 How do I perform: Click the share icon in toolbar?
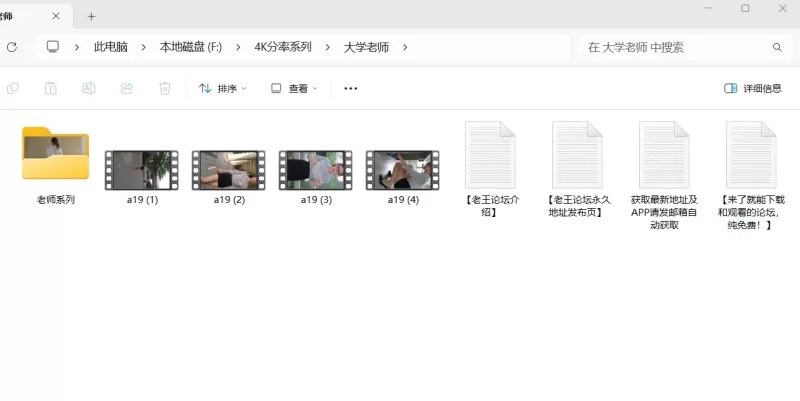click(127, 88)
